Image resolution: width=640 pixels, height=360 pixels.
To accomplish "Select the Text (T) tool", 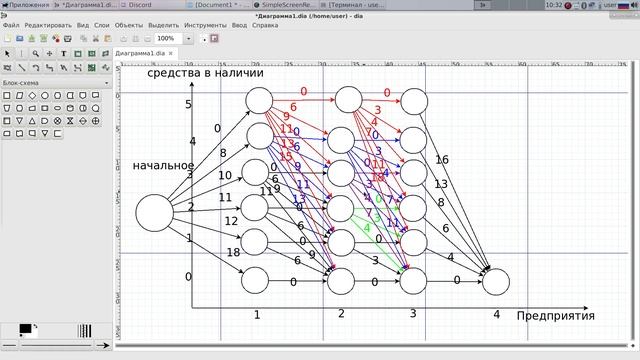I will pos(64,53).
